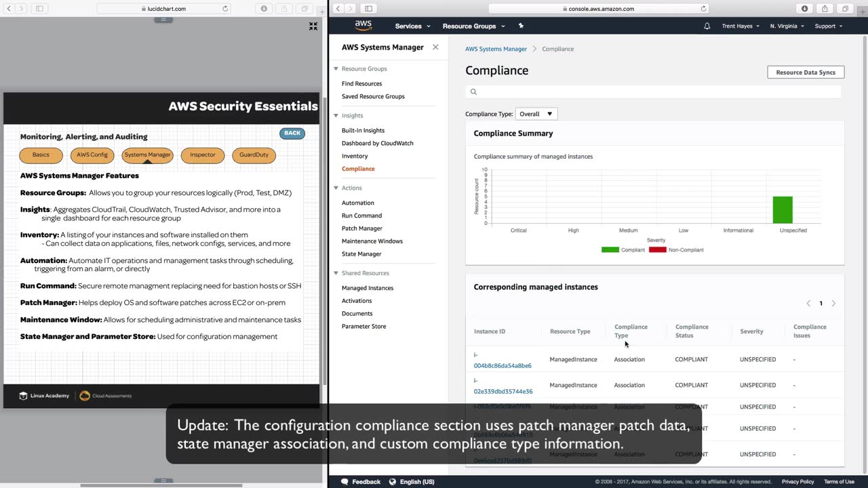Click the BACK button on the Lucidchart slide
The height and width of the screenshot is (488, 868).
coord(292,133)
